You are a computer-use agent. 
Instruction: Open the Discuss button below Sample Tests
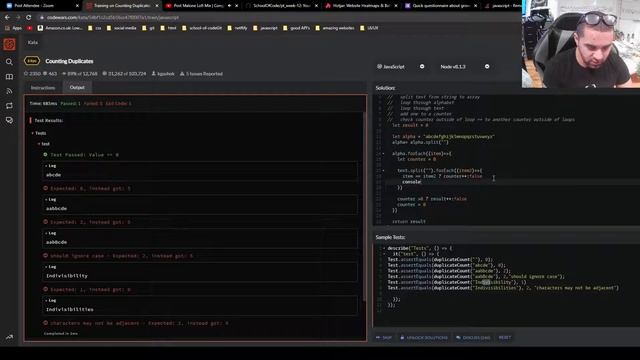(x=473, y=338)
